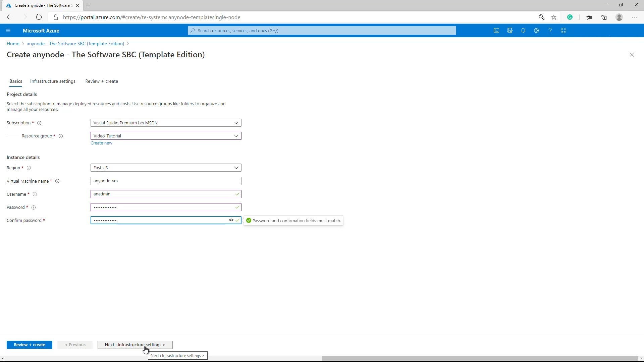Focus the Password input field

coord(166,207)
